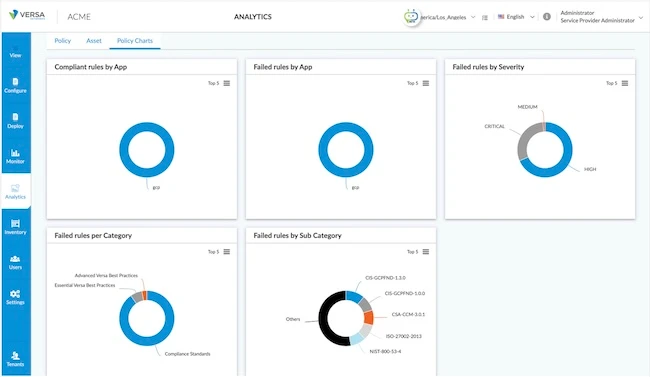This screenshot has height=377, width=650.
Task: Select the Policy Charts tab
Action: point(135,41)
